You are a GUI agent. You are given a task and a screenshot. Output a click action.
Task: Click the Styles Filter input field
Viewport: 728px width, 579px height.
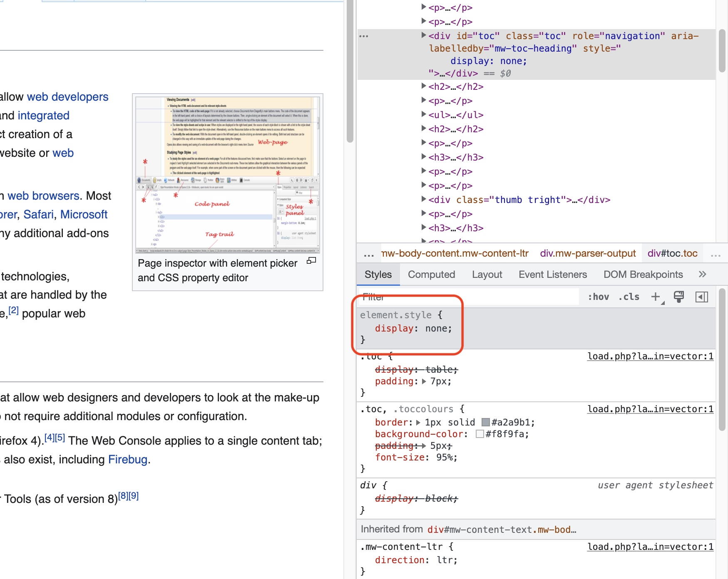click(468, 297)
